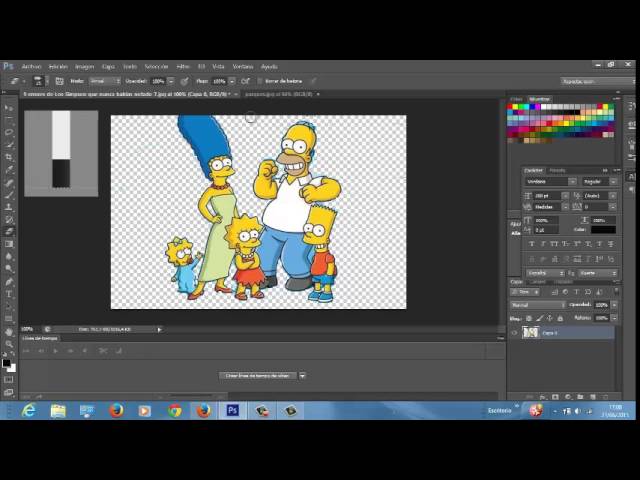Click the new layer icon
The width and height of the screenshot is (640, 480).
coord(593,397)
